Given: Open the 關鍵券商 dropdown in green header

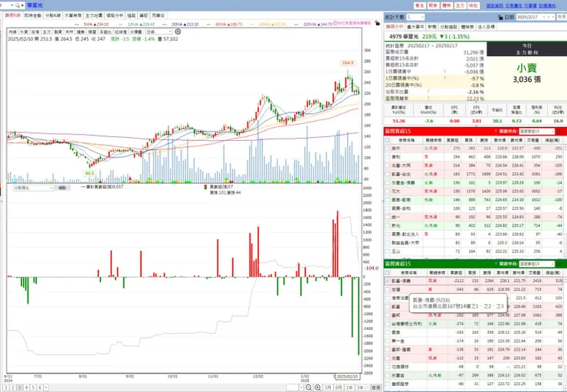Looking at the screenshot, I should (536, 263).
